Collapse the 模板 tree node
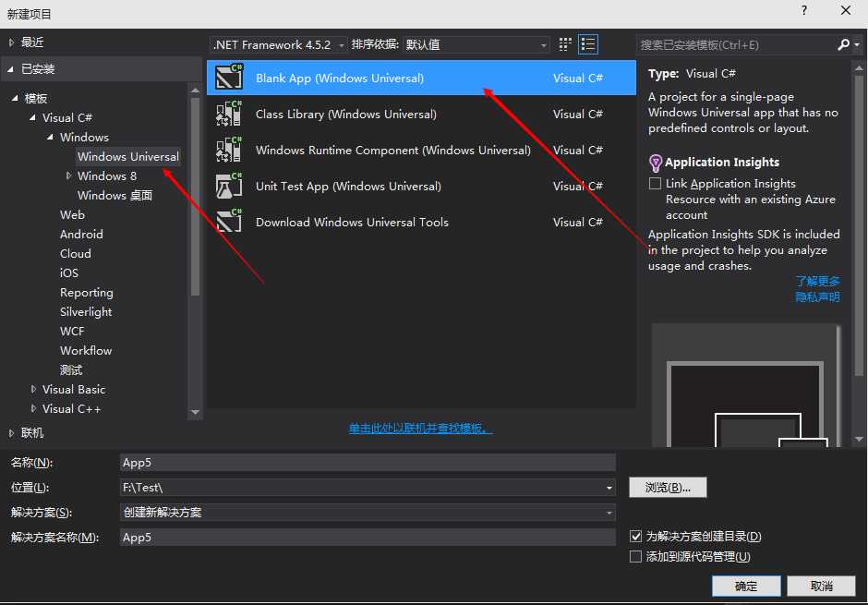Viewport: 868px width, 605px height. (15, 98)
